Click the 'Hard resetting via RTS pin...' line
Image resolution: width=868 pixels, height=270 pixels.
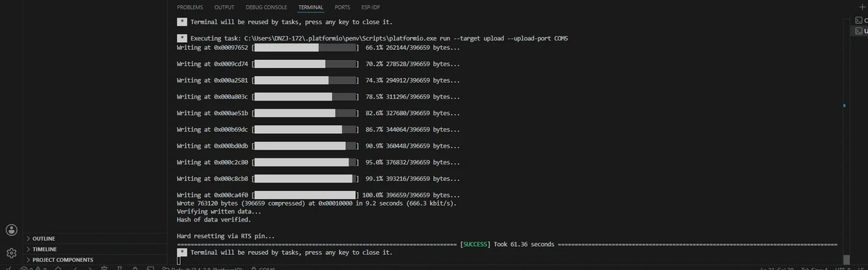226,236
